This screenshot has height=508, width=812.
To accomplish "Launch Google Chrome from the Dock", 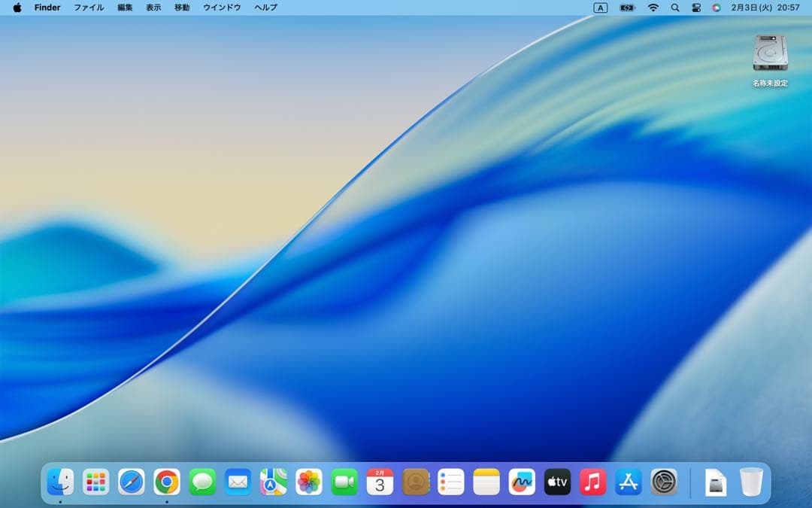I will 167,482.
